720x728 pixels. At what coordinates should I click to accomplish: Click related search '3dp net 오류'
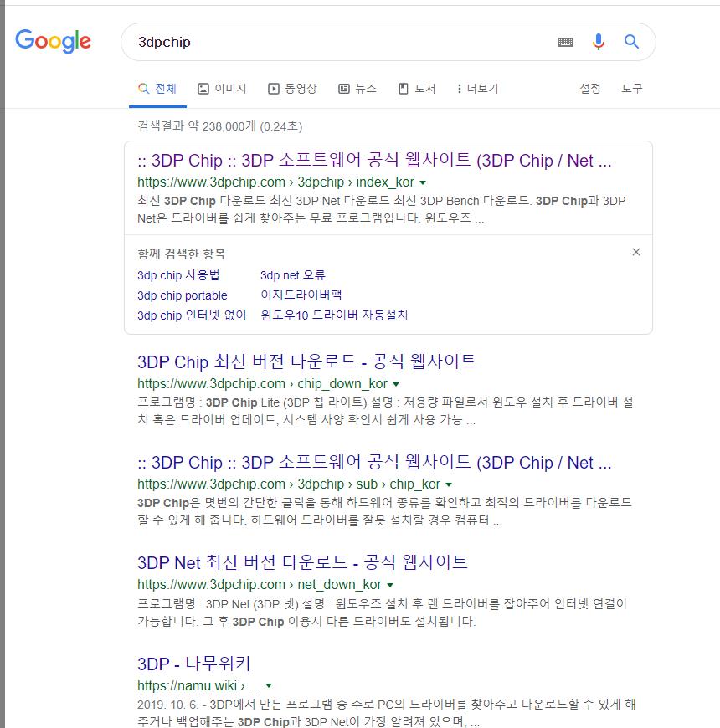[x=293, y=275]
